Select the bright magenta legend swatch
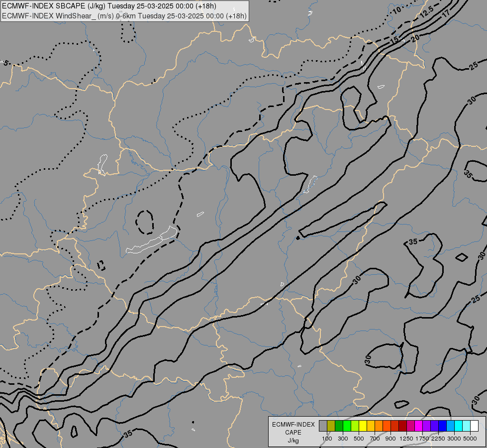 tap(419, 426)
